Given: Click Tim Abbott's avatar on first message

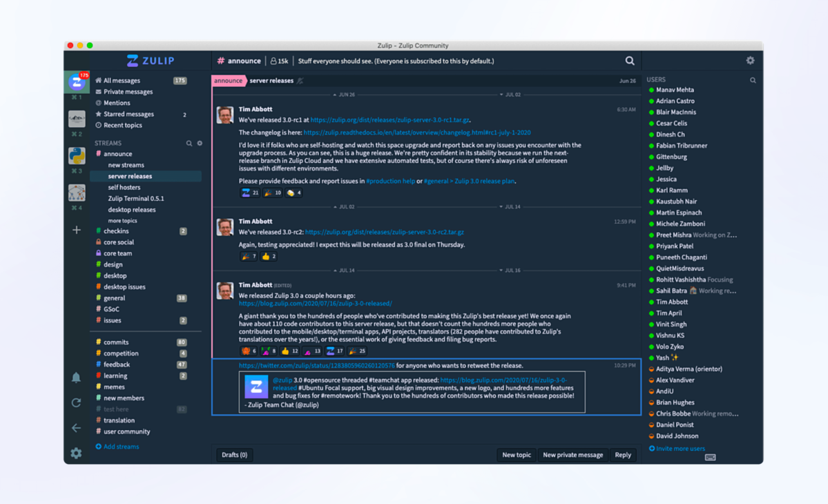Looking at the screenshot, I should (225, 115).
